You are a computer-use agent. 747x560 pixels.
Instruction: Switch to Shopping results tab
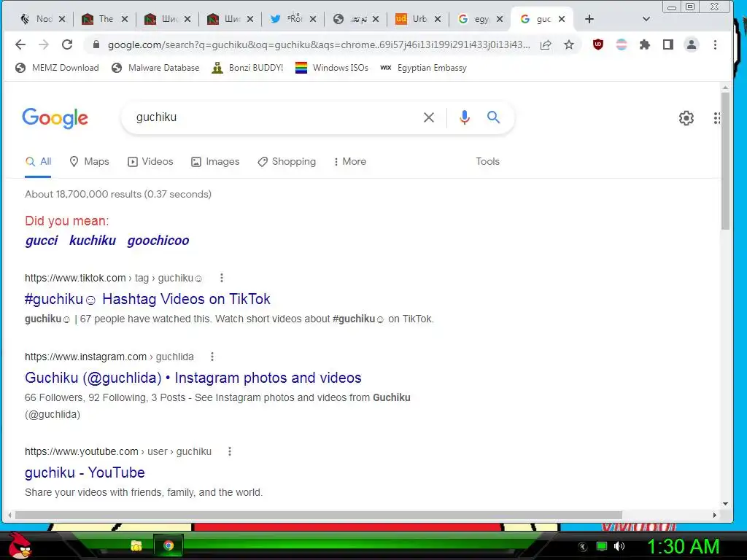(x=286, y=161)
